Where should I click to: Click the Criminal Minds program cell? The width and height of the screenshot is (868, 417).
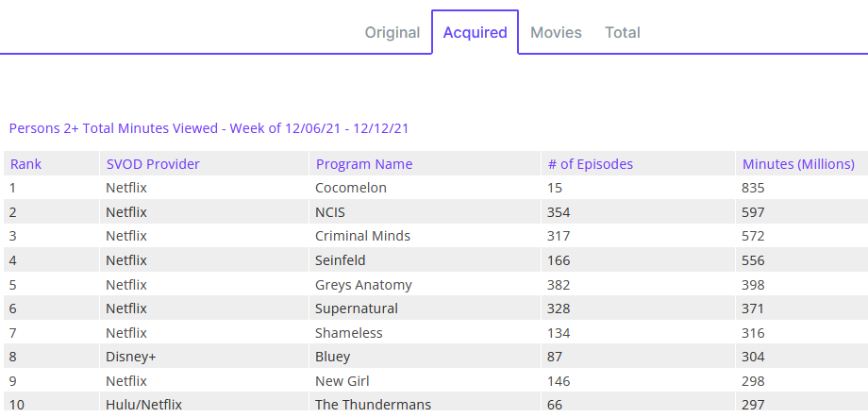[x=362, y=236]
